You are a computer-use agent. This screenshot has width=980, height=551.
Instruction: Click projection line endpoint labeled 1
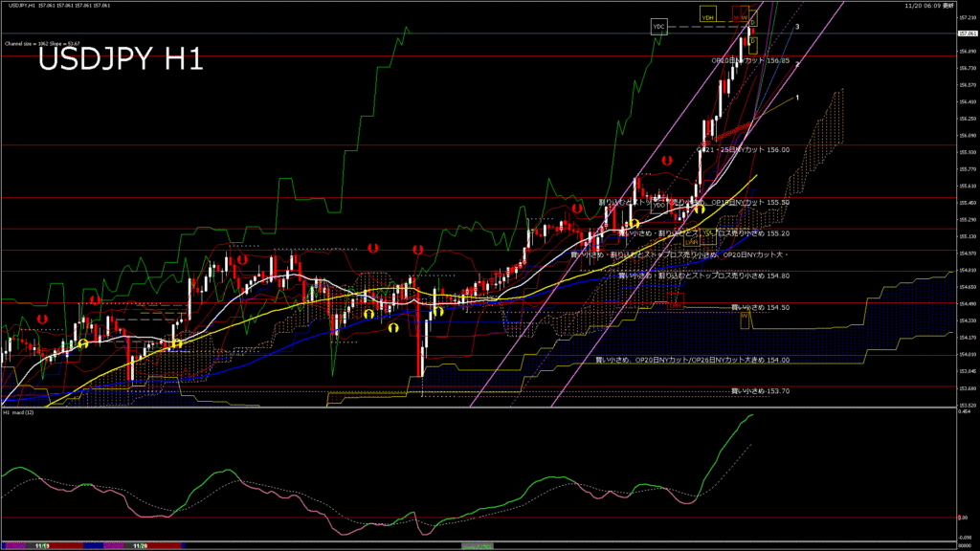pos(798,98)
